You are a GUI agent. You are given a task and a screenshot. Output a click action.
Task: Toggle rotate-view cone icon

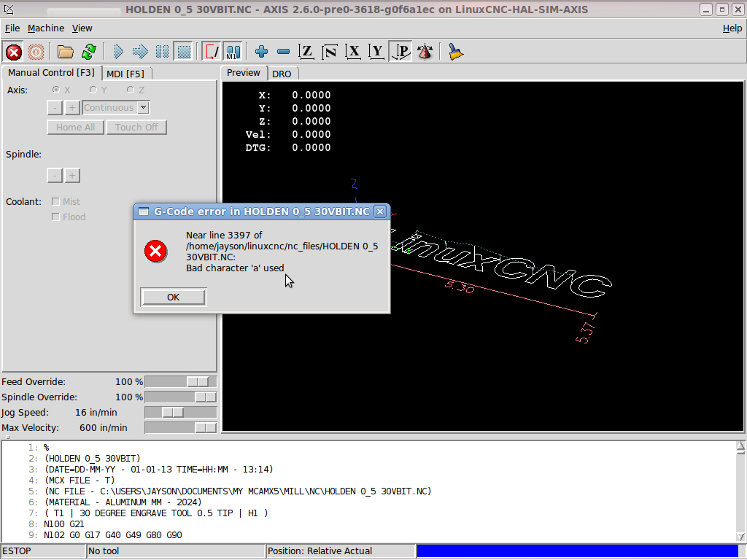(425, 52)
